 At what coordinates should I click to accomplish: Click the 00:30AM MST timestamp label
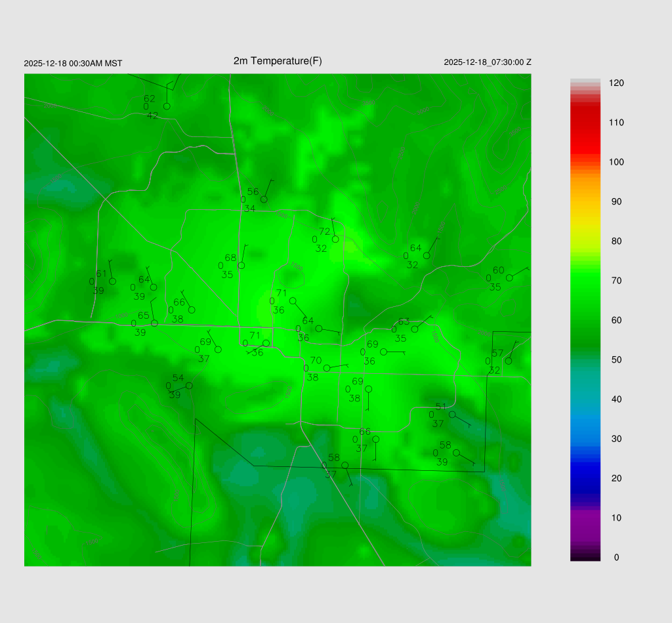(73, 64)
